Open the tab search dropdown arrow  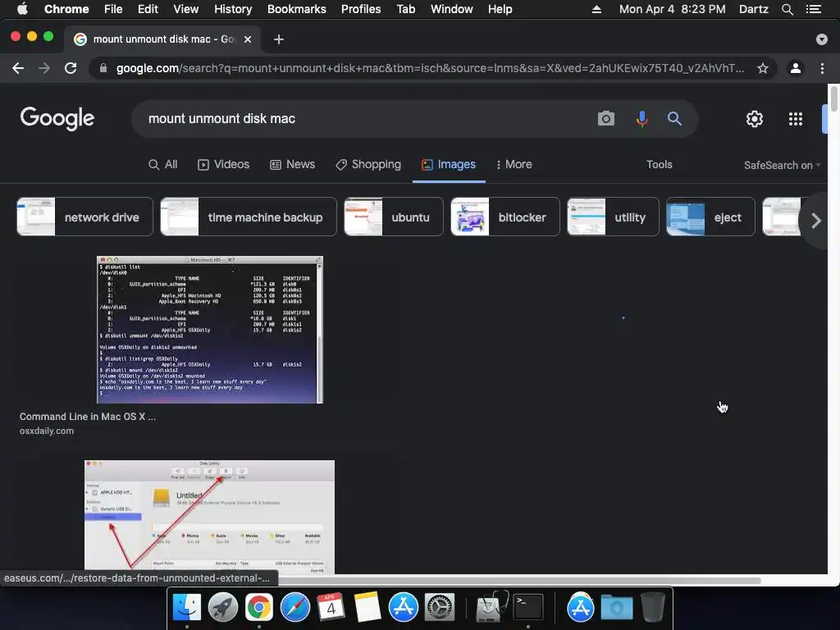coord(822,39)
